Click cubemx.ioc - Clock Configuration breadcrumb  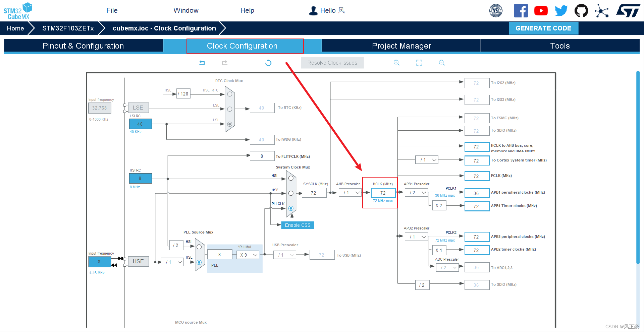tap(164, 28)
